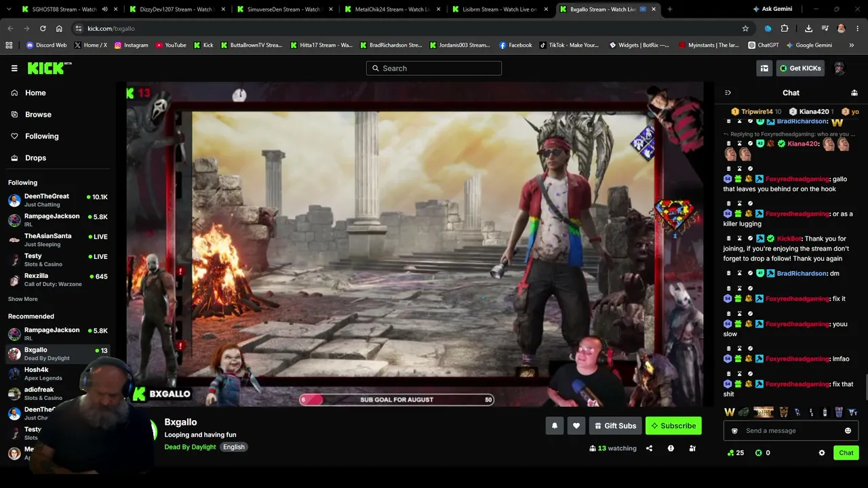Open the Chrome three-dot menu
The image size is (868, 488).
coord(858,28)
